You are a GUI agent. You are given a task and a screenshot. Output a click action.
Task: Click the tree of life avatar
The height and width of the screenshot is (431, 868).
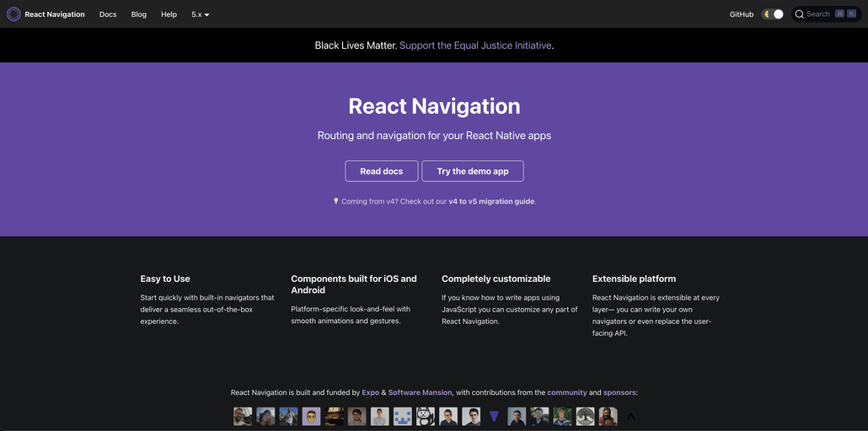pyautogui.click(x=585, y=416)
